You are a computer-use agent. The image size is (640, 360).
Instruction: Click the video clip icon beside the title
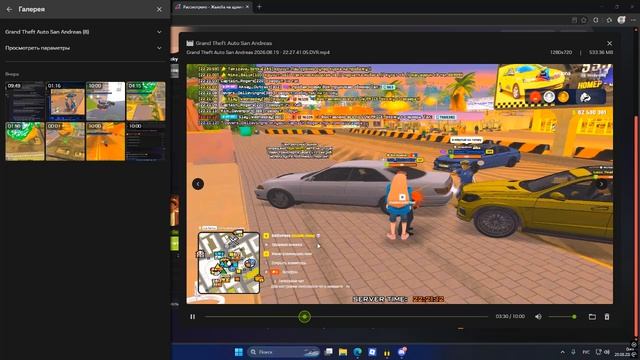coord(190,43)
